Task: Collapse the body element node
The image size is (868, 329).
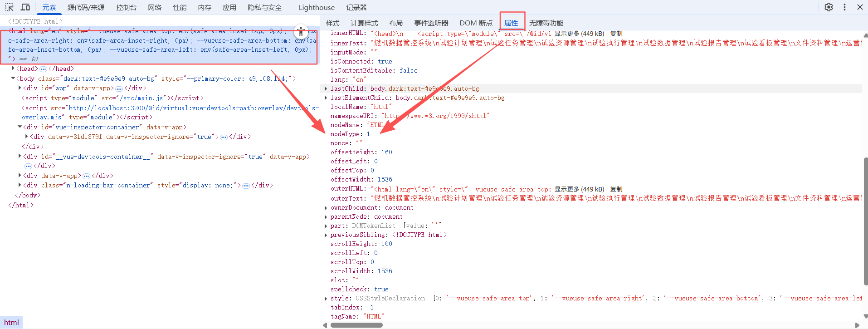Action: point(13,79)
